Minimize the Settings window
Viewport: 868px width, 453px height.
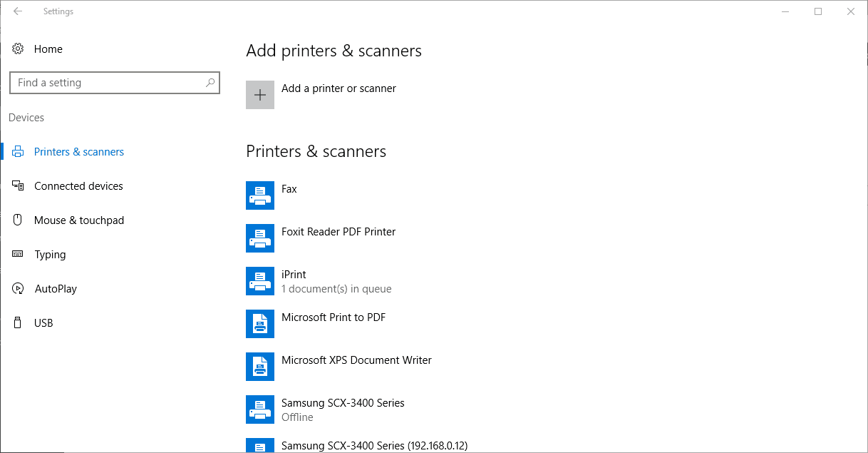pos(785,11)
